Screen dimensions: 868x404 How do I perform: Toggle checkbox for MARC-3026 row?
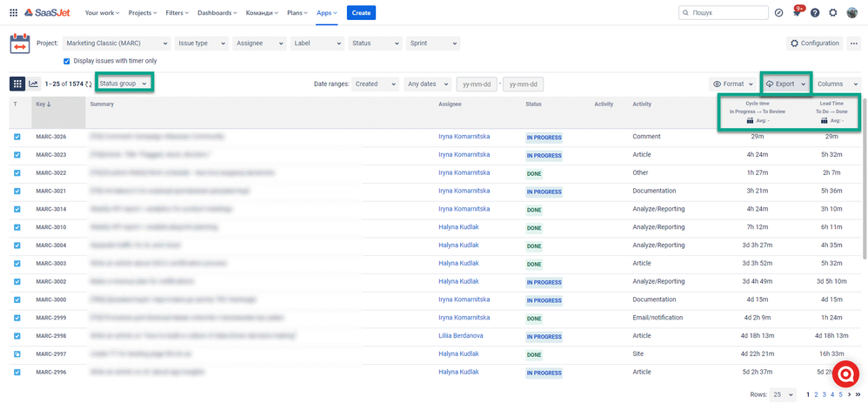point(17,137)
